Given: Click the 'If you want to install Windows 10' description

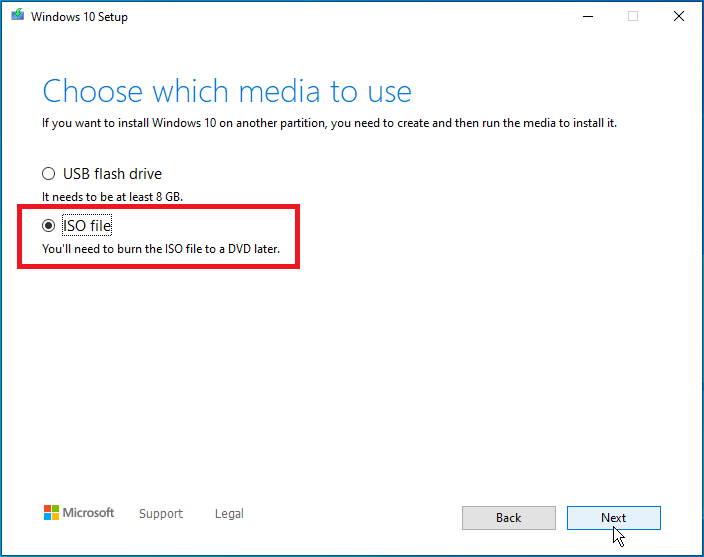Looking at the screenshot, I should click(329, 123).
